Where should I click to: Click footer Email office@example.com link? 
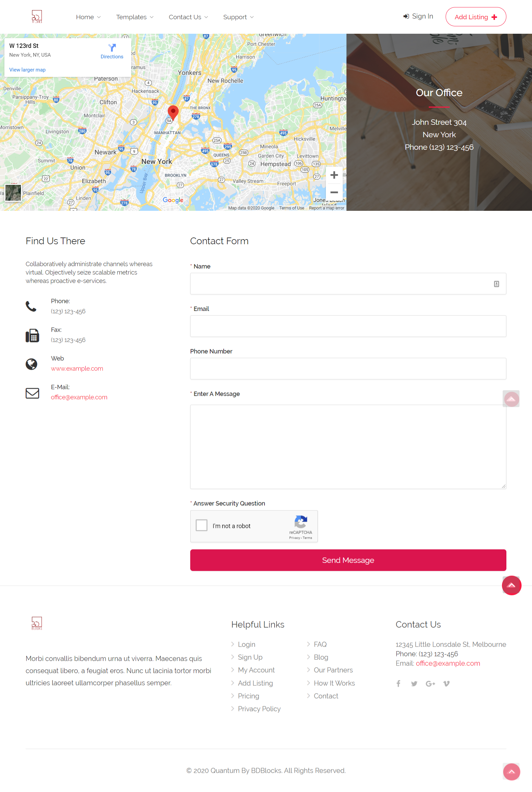point(448,663)
